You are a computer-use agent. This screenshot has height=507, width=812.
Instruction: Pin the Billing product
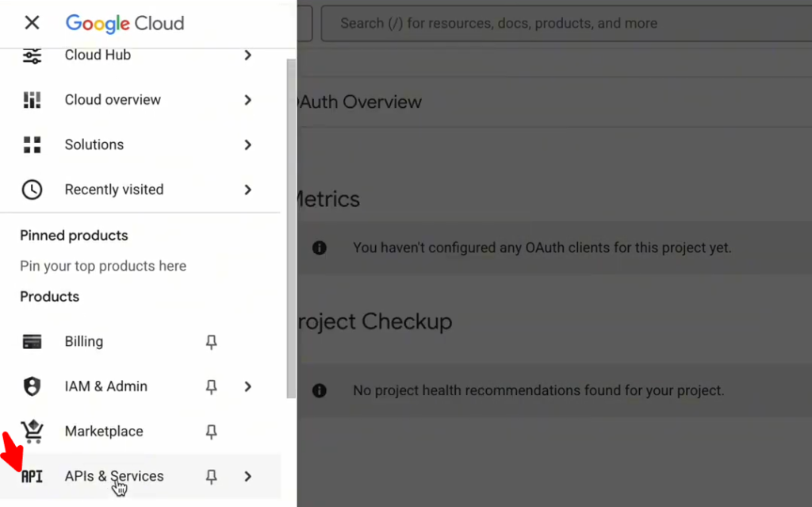[211, 342]
